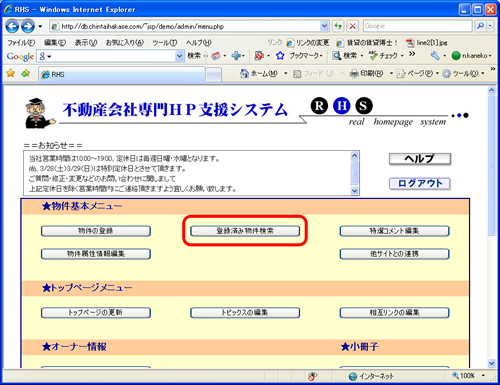Click the Add to Favorites star-plus icon

coord(26,73)
